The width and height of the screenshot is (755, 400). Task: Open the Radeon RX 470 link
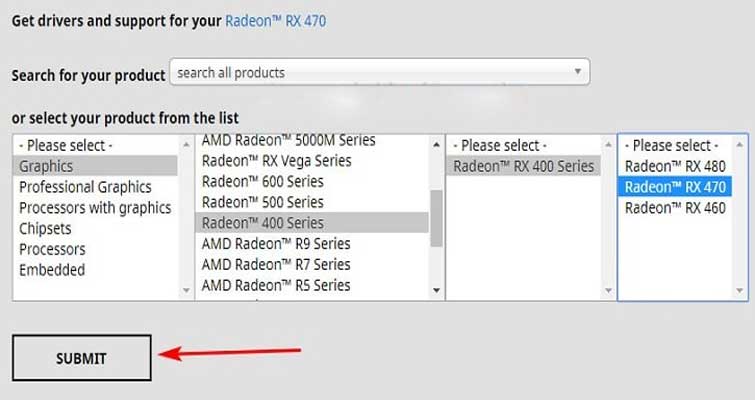coord(275,21)
